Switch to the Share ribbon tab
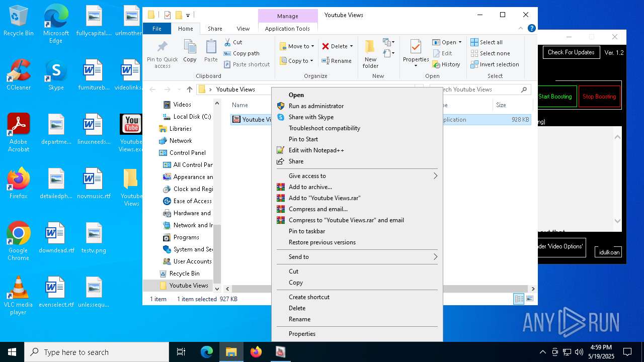This screenshot has height=362, width=644. click(215, 29)
